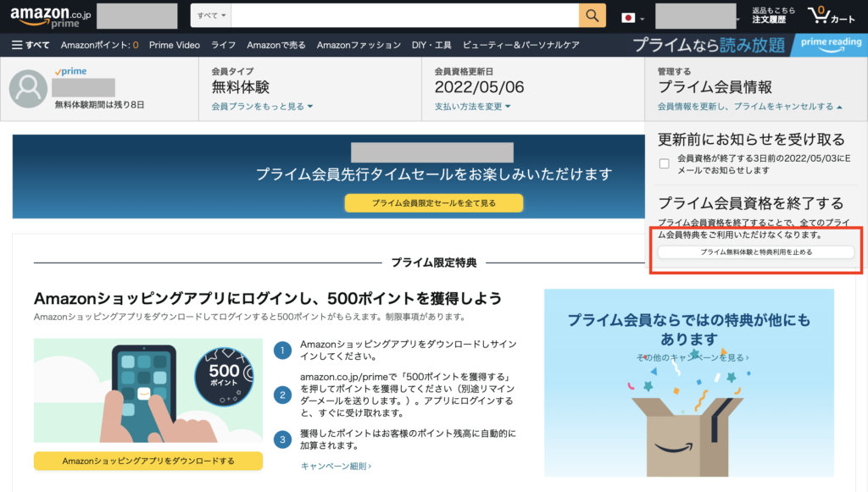This screenshot has width=868, height=492.
Task: Open DIY・工具 category
Action: pos(431,45)
